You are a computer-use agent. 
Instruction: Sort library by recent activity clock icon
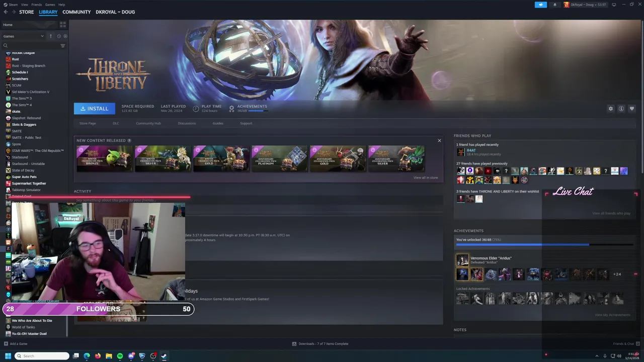click(x=58, y=36)
